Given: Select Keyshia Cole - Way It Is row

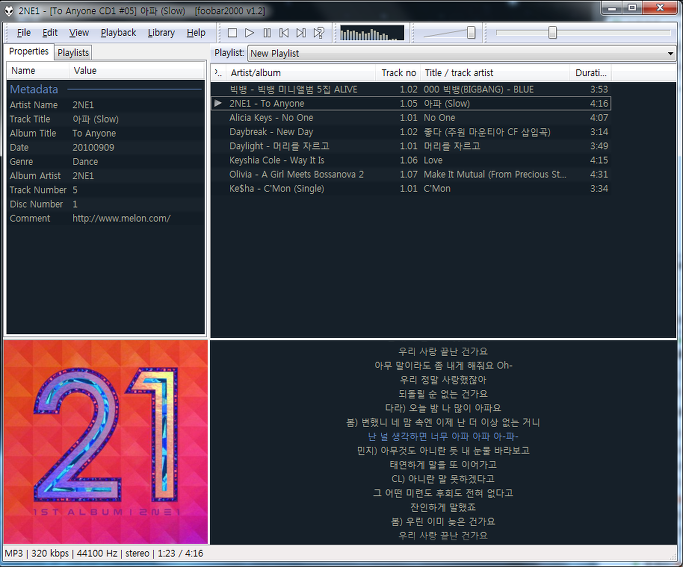Looking at the screenshot, I should 410,160.
